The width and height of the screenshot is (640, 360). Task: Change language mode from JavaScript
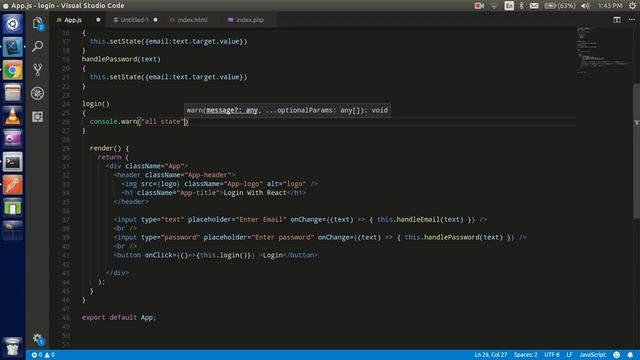592,355
